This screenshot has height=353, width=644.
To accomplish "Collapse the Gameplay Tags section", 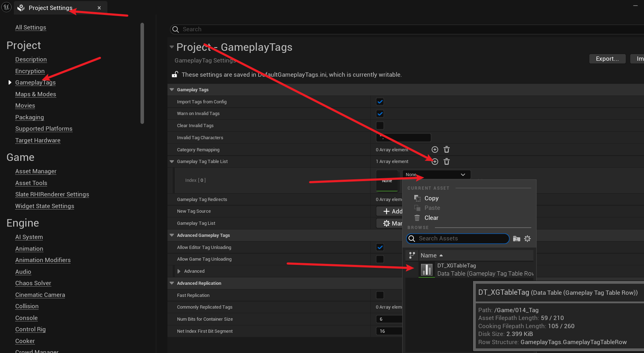I will (172, 90).
